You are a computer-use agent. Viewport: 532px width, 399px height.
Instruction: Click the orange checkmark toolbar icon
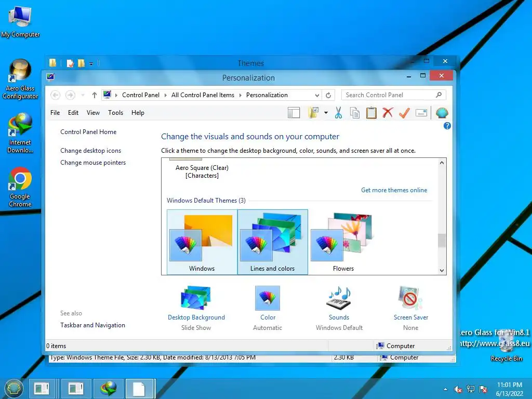404,113
